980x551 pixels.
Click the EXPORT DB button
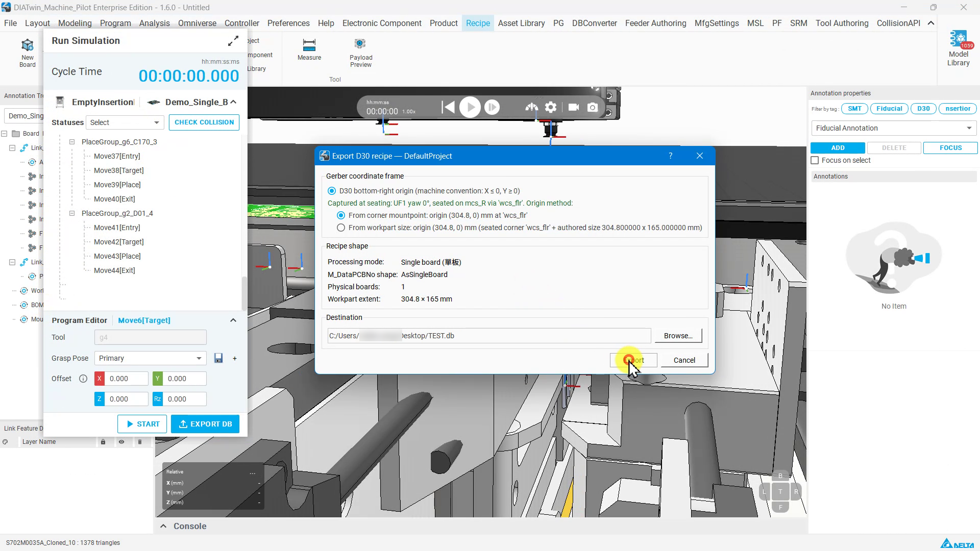[x=205, y=424]
